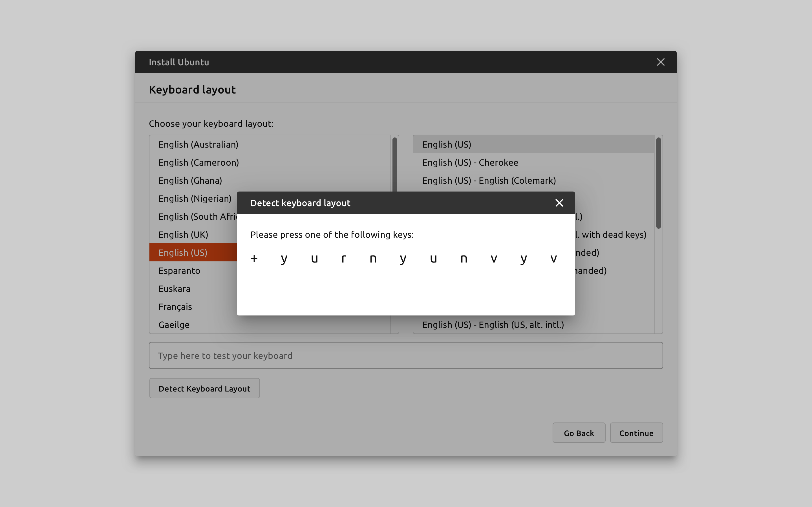Select English (Nigerian) layout

pos(195,199)
